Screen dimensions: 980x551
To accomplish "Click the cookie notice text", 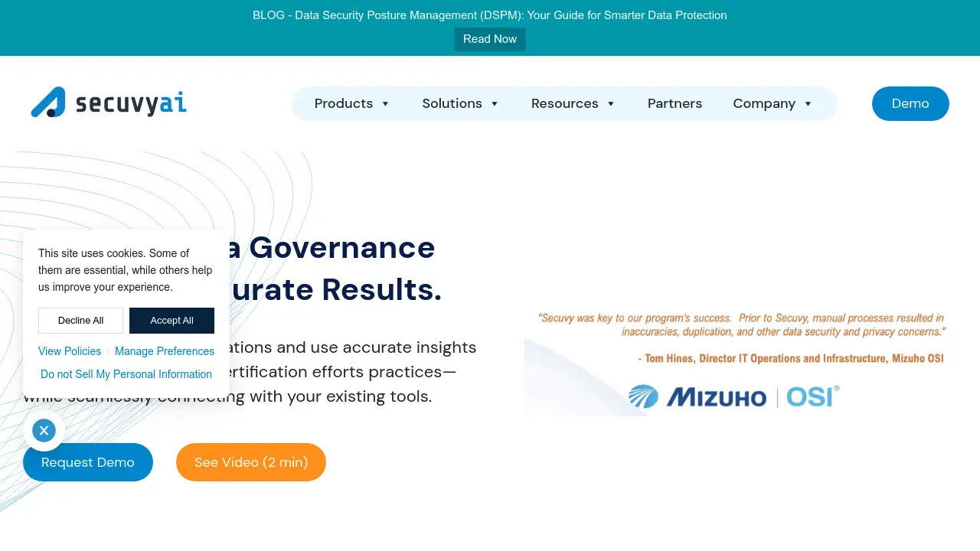I will coord(126,270).
